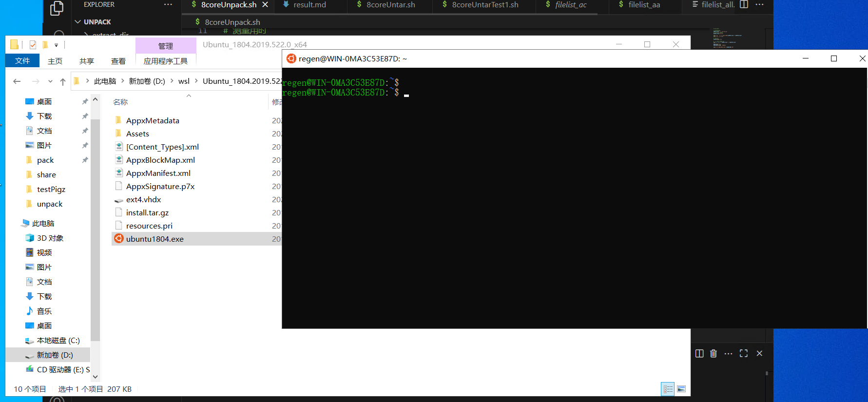Screen dimensions: 868x402
Task: Kill terminal with trash icon
Action: tap(714, 353)
